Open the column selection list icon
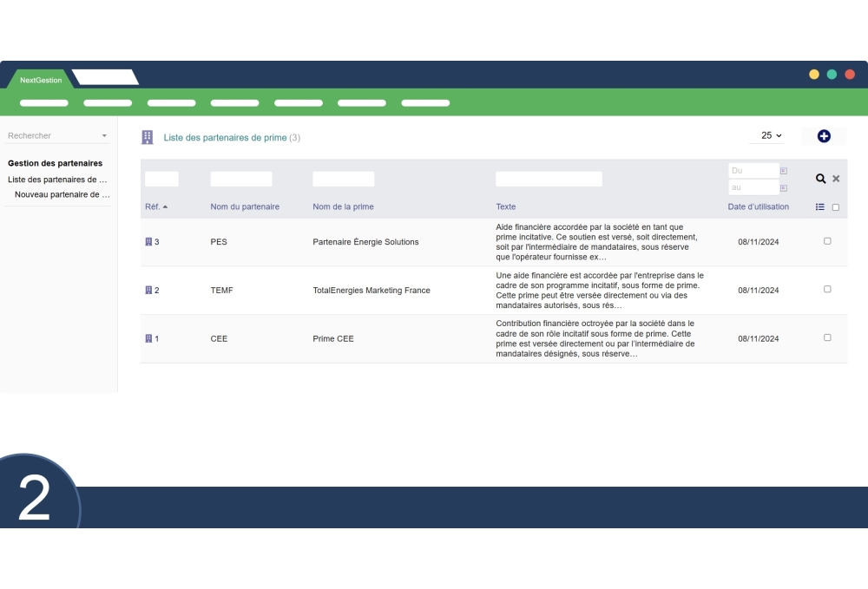 [820, 207]
